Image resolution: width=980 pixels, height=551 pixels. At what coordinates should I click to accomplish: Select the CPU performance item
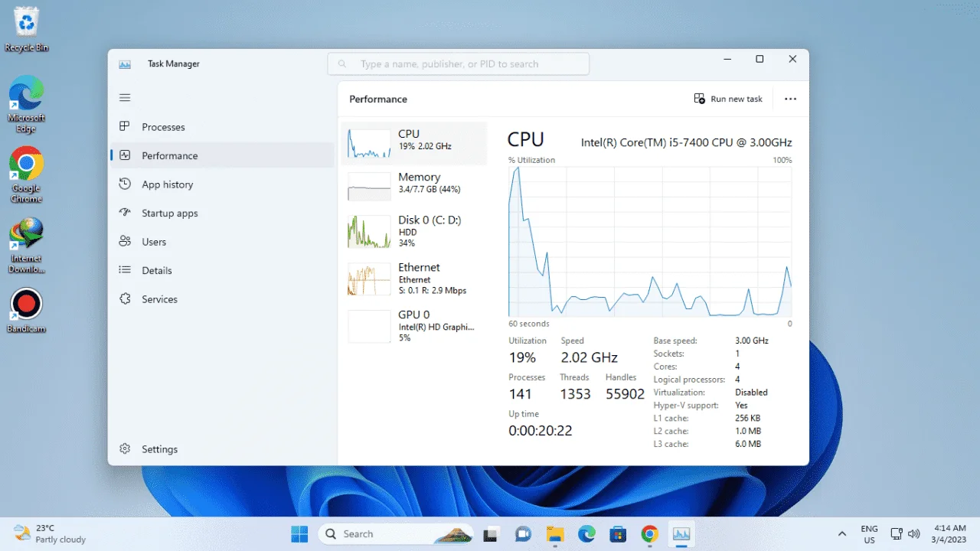pyautogui.click(x=413, y=143)
